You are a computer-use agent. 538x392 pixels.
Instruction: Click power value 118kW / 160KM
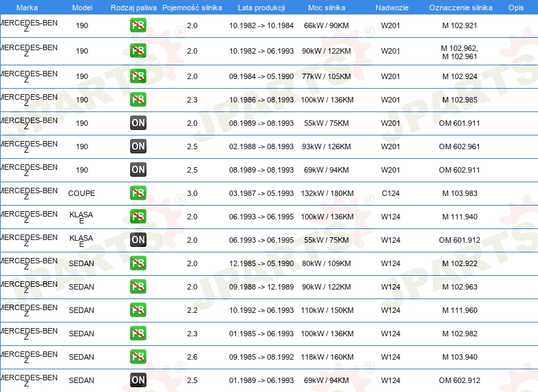tap(327, 357)
